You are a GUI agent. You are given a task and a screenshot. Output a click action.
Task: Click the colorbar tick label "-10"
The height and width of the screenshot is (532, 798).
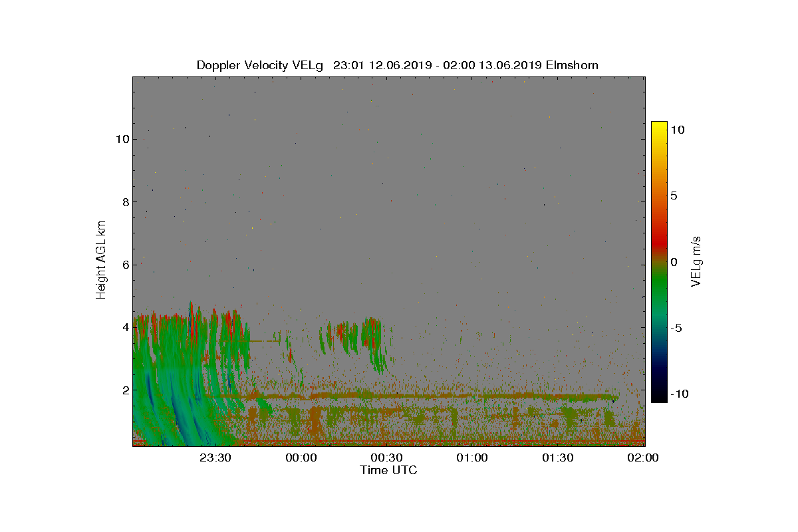[680, 394]
